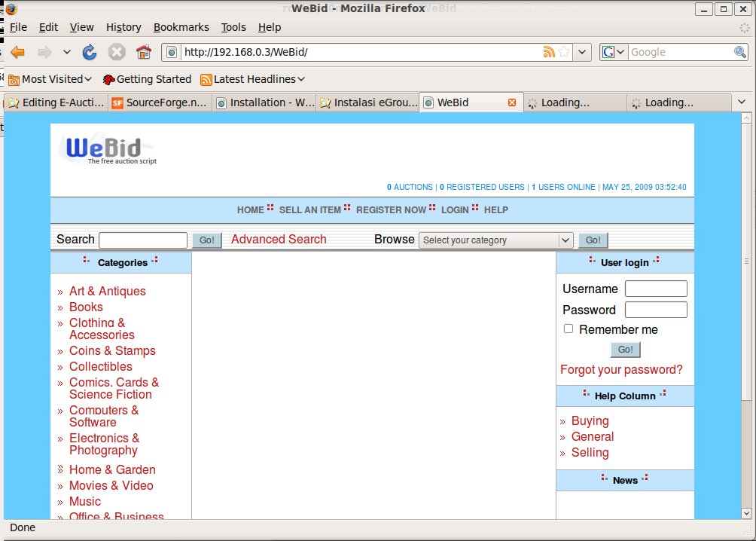Go to the browser Home page icon
Image resolution: width=756 pixels, height=541 pixels.
(x=143, y=52)
